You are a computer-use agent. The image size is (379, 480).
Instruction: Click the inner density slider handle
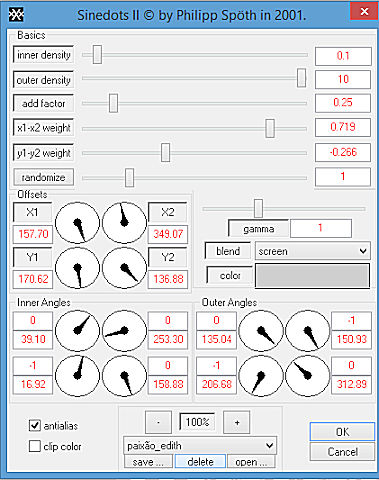tap(97, 55)
